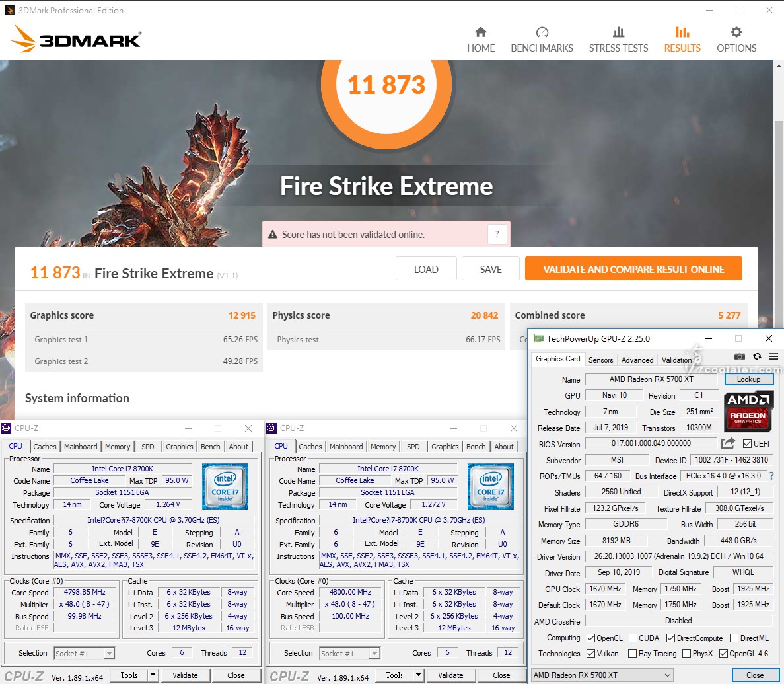Refresh GPU-Z data with the refresh icon

point(757,356)
